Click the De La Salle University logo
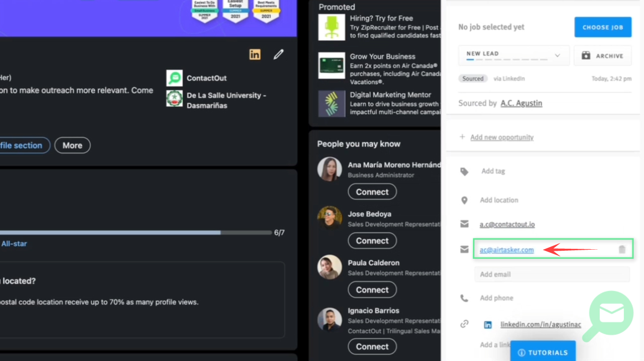The image size is (644, 361). coord(175,98)
